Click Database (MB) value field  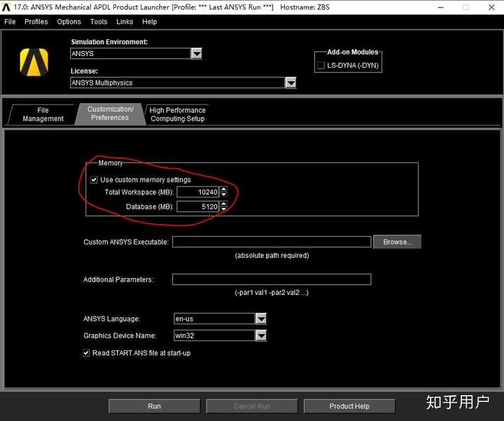[198, 207]
